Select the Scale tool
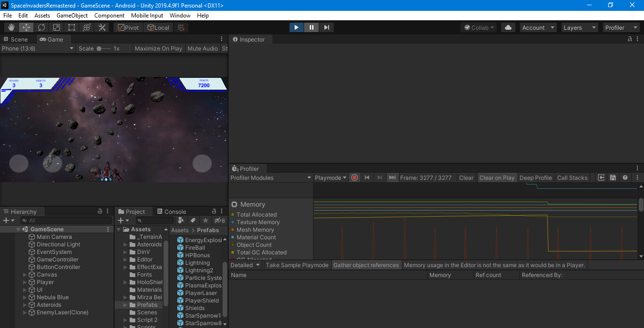 click(x=56, y=27)
